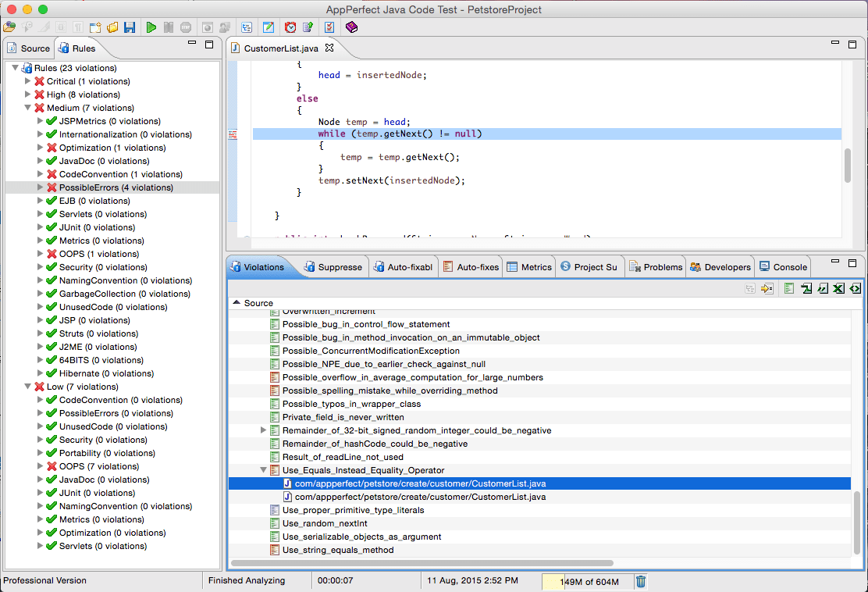Click the export to XML icon
868x592 pixels.
click(856, 288)
